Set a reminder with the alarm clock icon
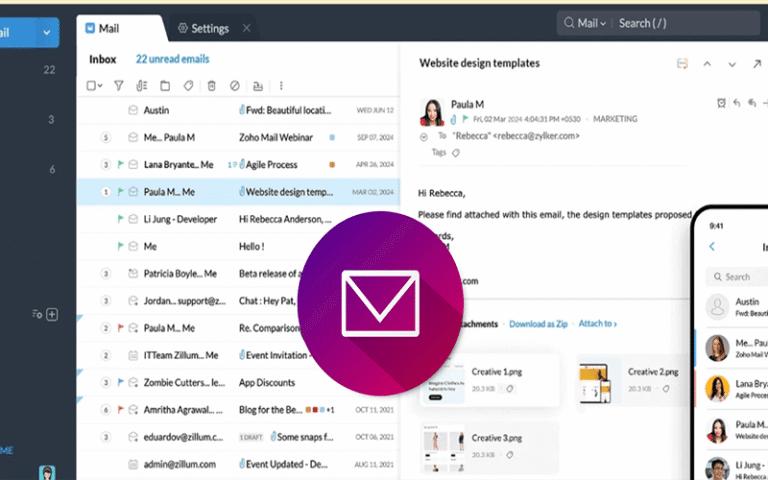Image resolution: width=768 pixels, height=480 pixels. [x=722, y=103]
